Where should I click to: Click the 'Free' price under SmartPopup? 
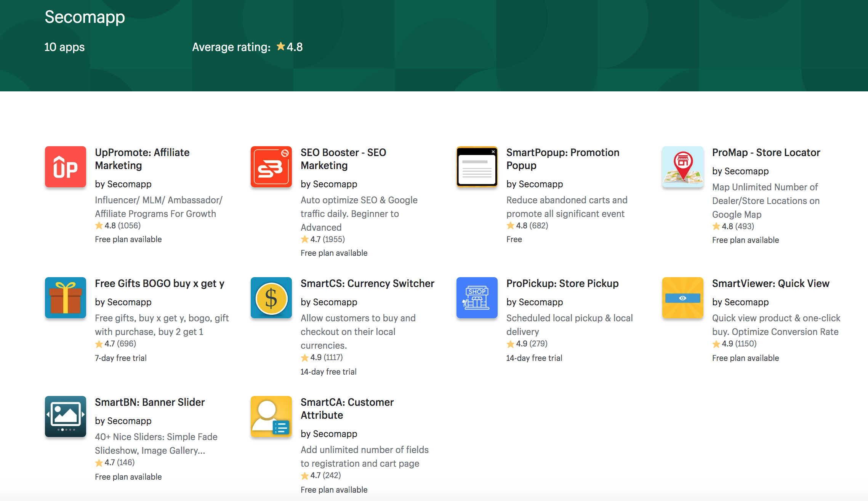[514, 239]
